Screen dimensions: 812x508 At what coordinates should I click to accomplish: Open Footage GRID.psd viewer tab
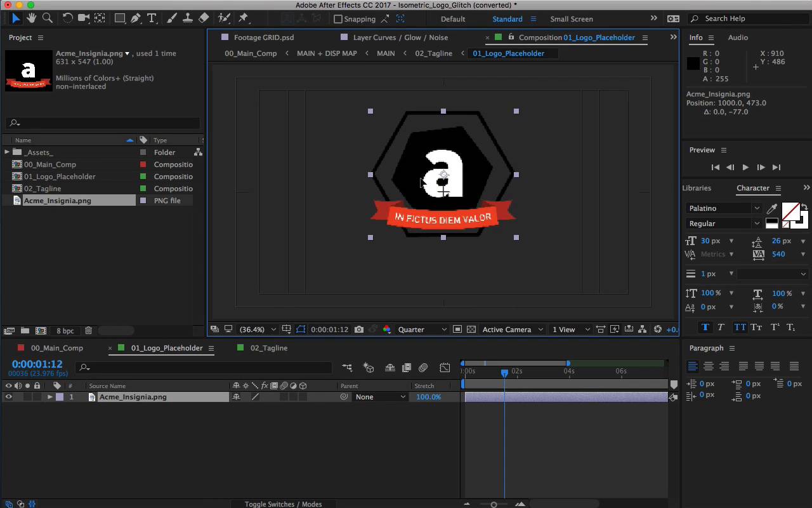tap(264, 37)
